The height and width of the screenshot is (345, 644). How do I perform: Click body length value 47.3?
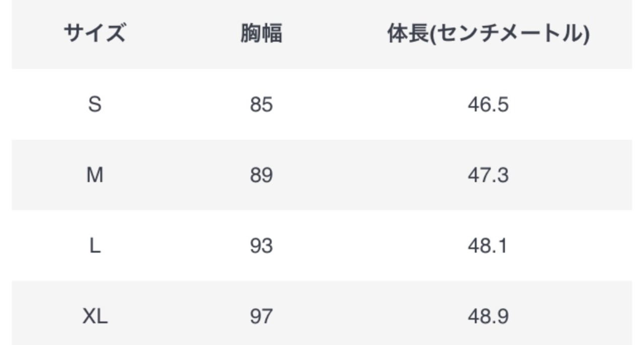(x=488, y=176)
